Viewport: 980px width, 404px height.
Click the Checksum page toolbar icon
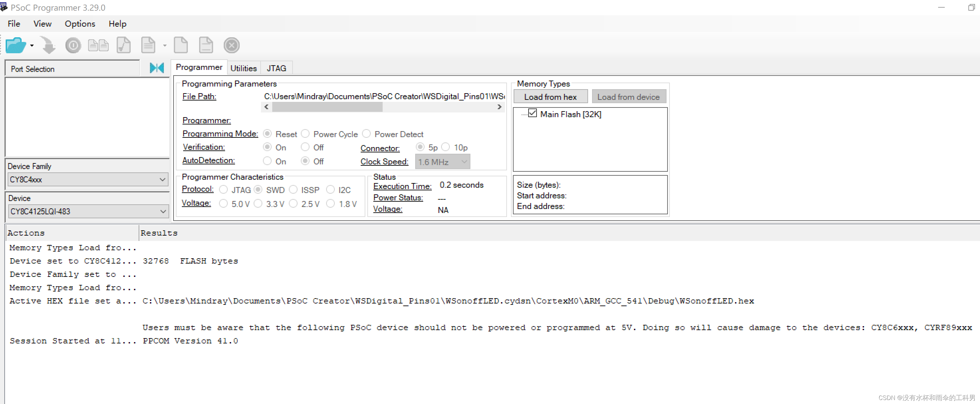point(124,45)
